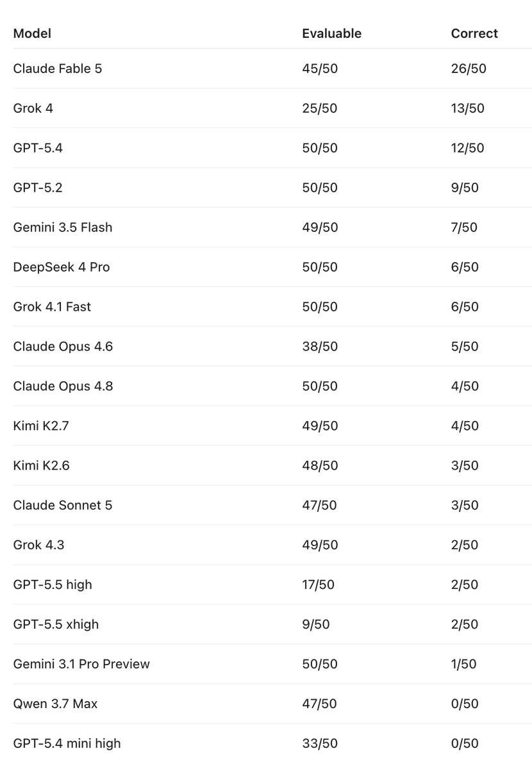Select GPT-5.4 mini high row label

click(x=67, y=744)
